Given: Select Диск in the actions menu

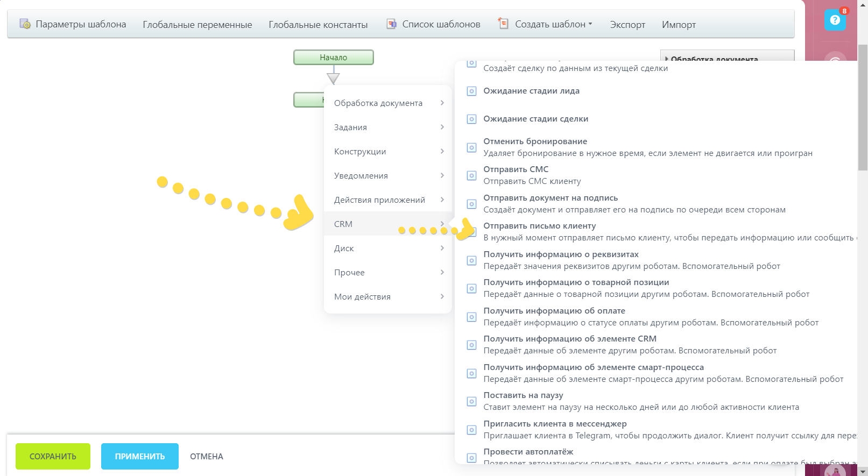Looking at the screenshot, I should coord(344,248).
